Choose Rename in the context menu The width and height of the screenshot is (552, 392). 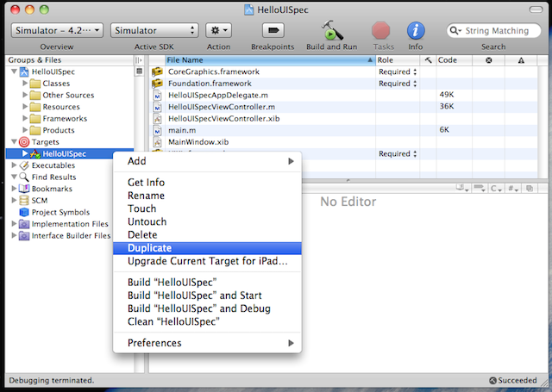(207, 196)
